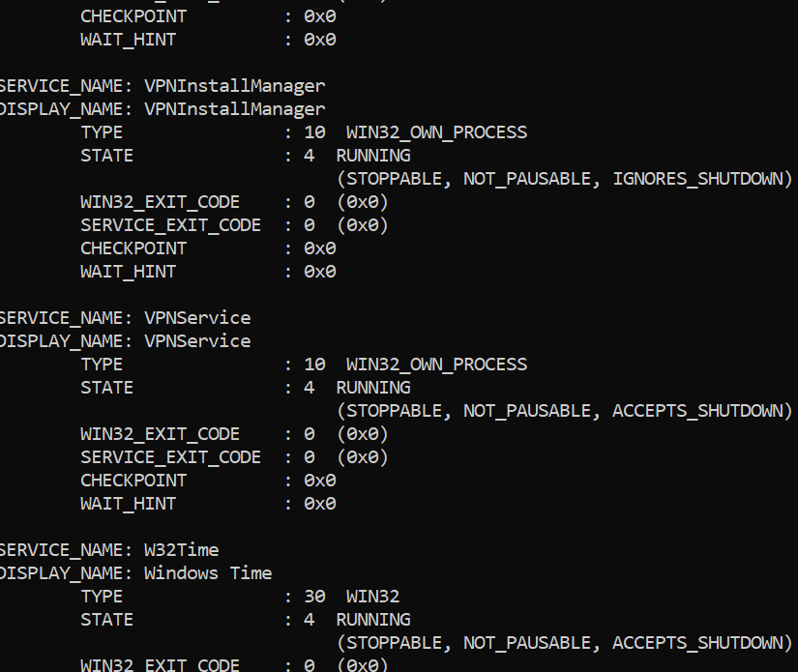Click VPNService WAIT_HINT label
This screenshot has width=798, height=672.
click(129, 504)
